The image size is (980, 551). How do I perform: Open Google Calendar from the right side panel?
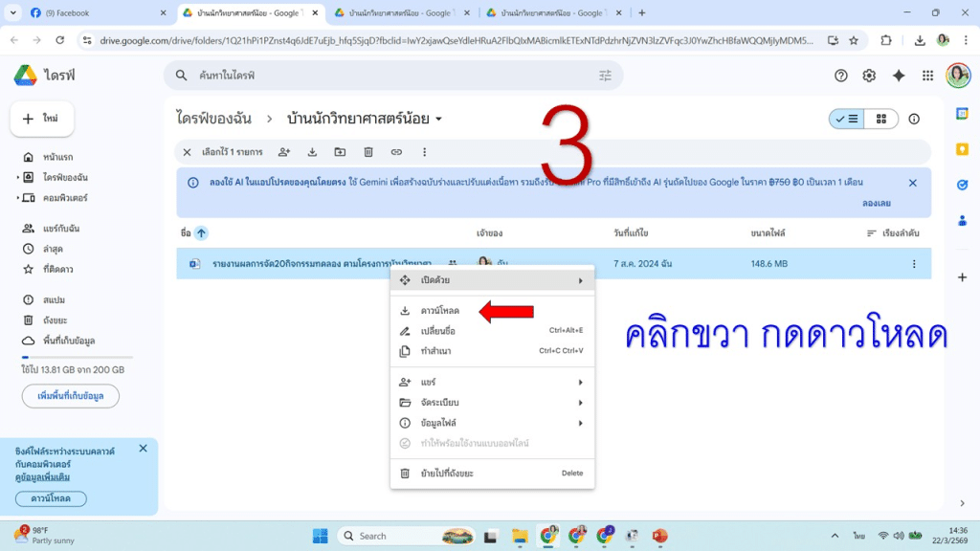tap(962, 113)
